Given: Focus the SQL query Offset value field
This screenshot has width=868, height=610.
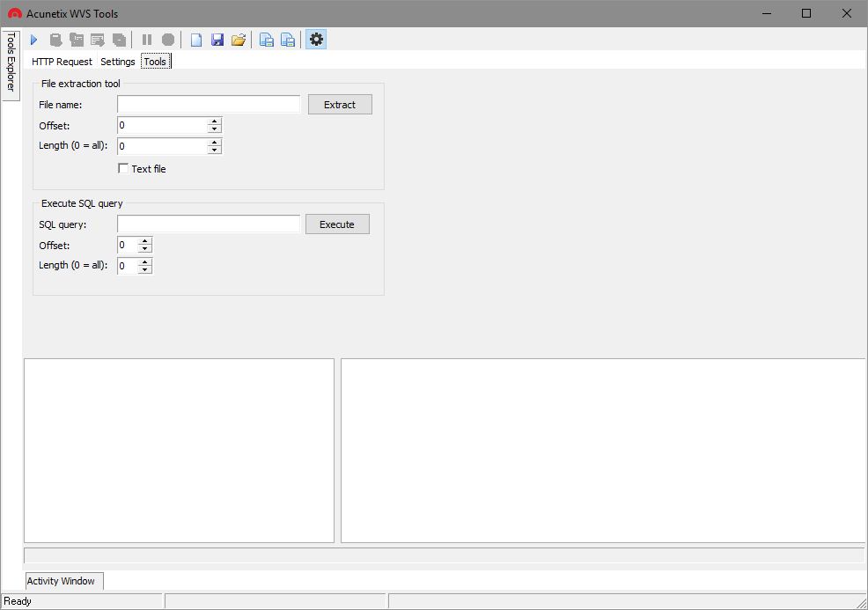Looking at the screenshot, I should pyautogui.click(x=128, y=245).
